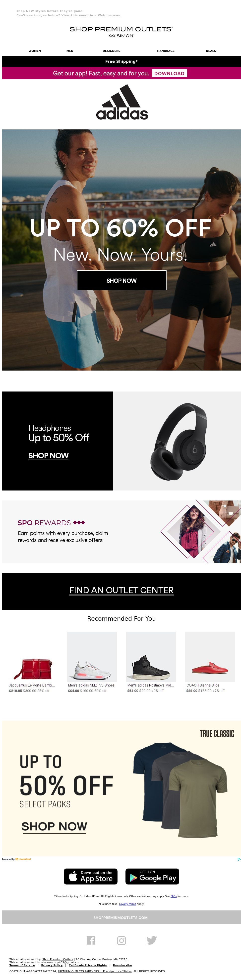The height and width of the screenshot is (980, 241).
Task: Select the Jacquemus red bag thumbnail
Action: point(33,657)
